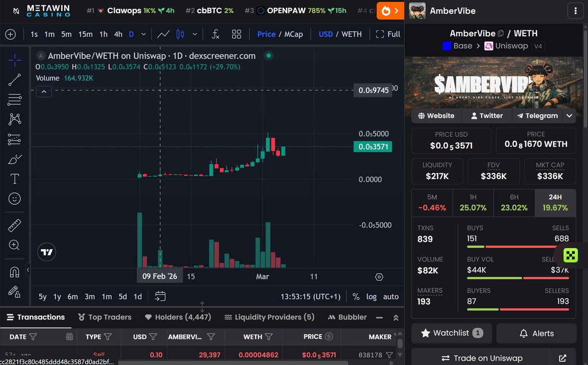Select the trend line drawing tool

15,80
